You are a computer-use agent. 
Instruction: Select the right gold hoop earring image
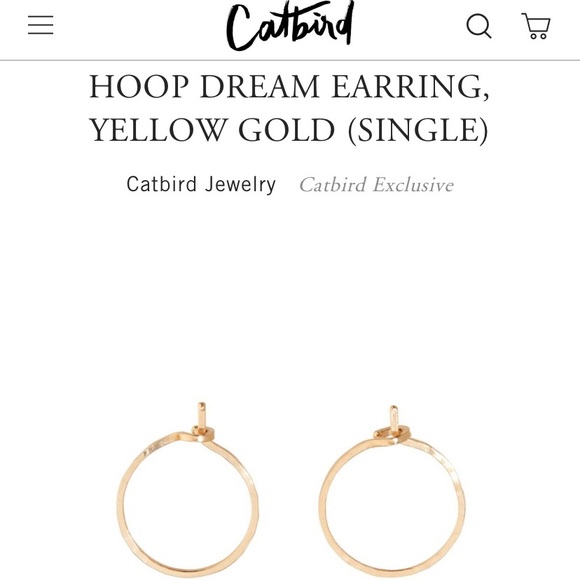pos(392,490)
